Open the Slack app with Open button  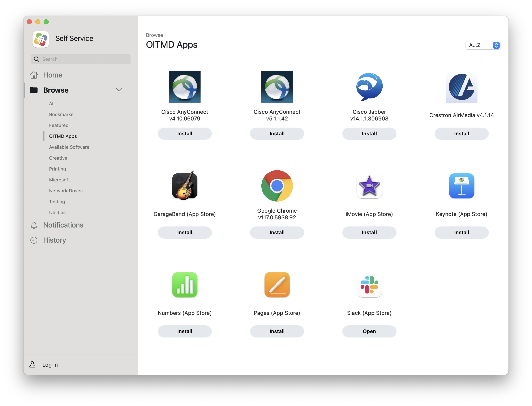369,331
